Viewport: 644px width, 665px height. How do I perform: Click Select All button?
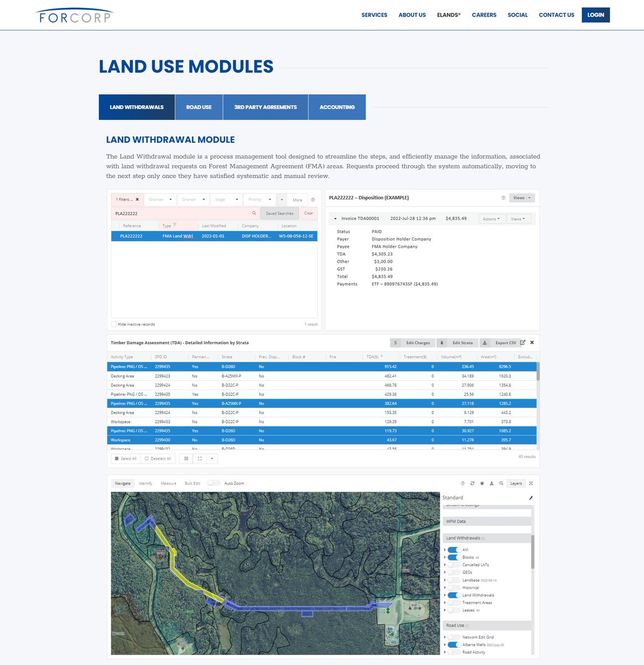tap(126, 459)
